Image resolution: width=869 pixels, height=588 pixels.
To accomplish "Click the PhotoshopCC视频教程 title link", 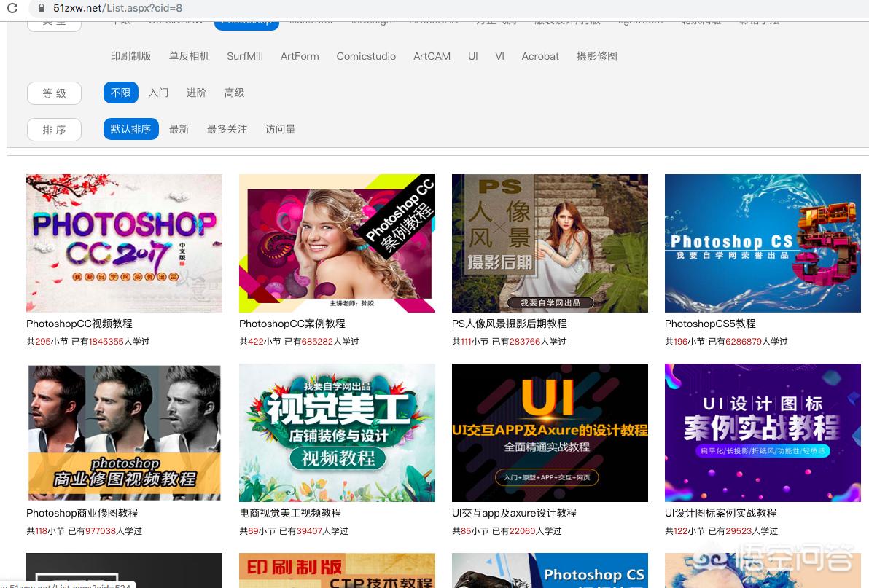I will click(x=79, y=324).
